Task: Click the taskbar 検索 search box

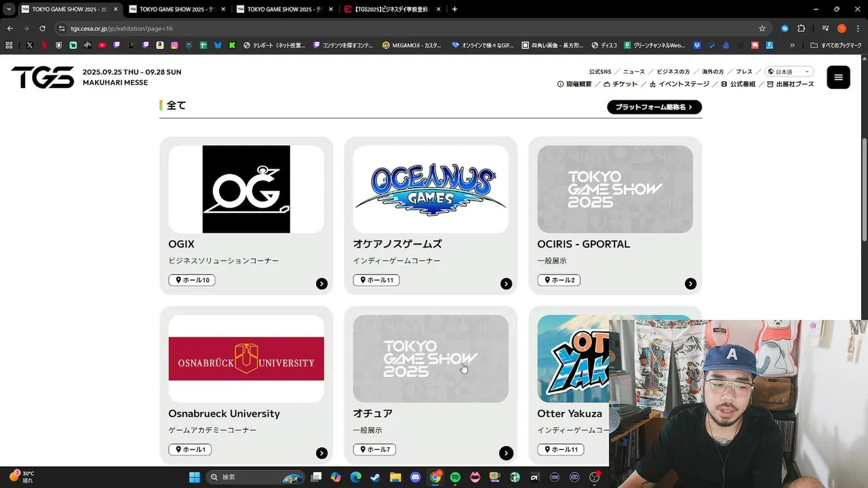Action: click(x=255, y=477)
